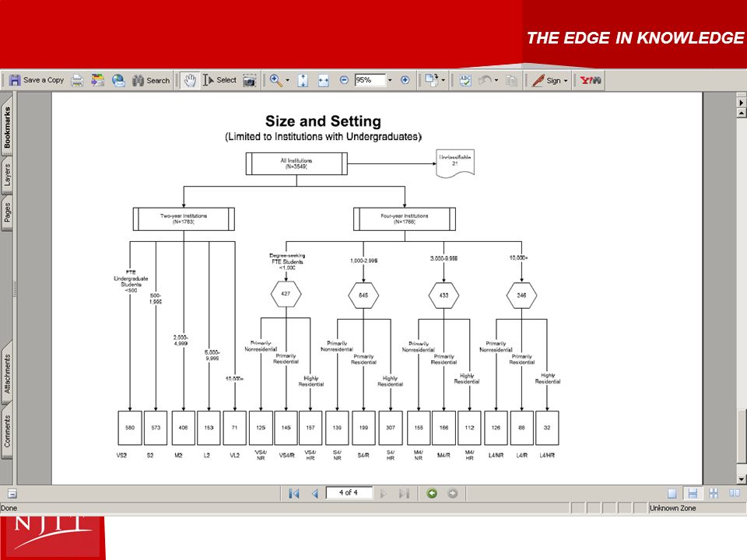Switch to Facing pages layout
The height and width of the screenshot is (560, 747).
click(734, 493)
